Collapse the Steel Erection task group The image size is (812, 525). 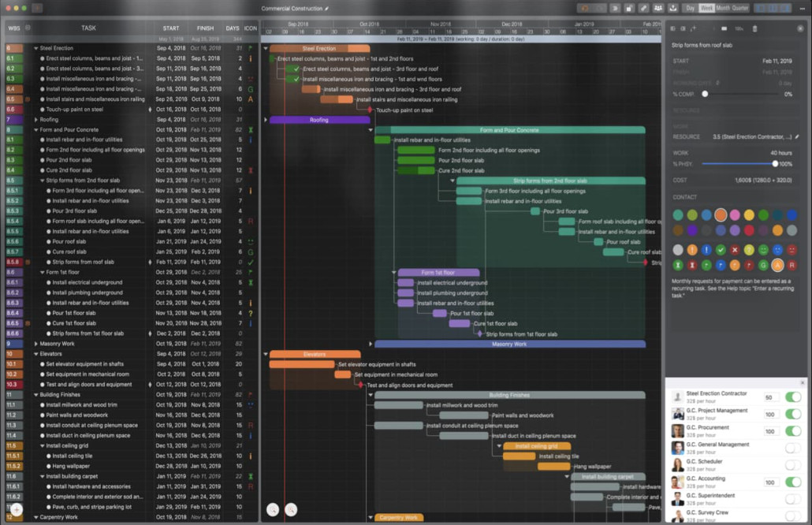[x=35, y=48]
